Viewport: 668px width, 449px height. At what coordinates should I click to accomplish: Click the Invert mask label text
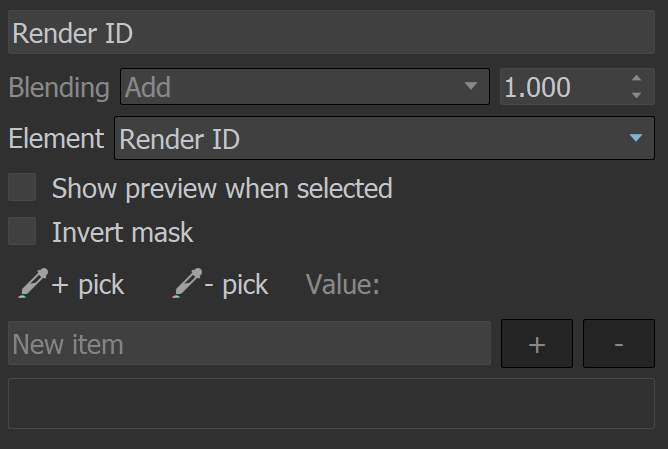pyautogui.click(x=123, y=233)
